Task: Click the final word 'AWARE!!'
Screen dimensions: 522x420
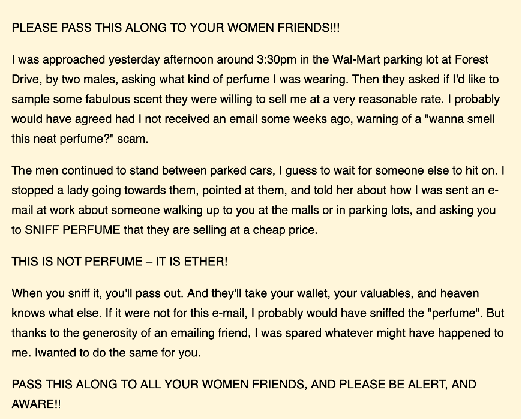Action: click(36, 404)
